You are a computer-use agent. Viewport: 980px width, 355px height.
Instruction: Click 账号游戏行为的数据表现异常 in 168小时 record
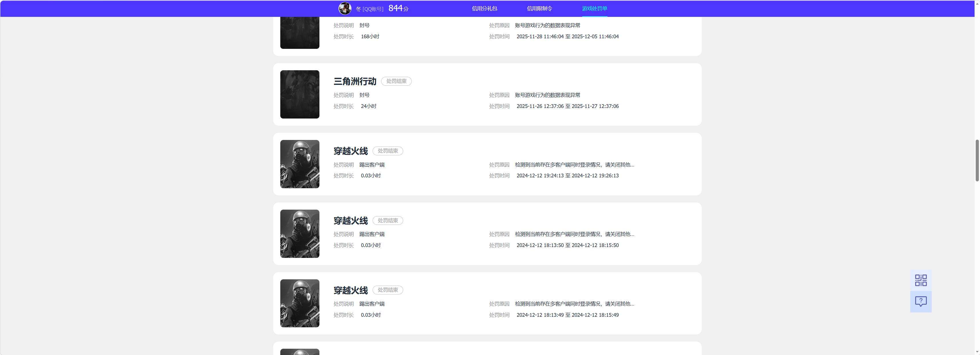(547, 25)
